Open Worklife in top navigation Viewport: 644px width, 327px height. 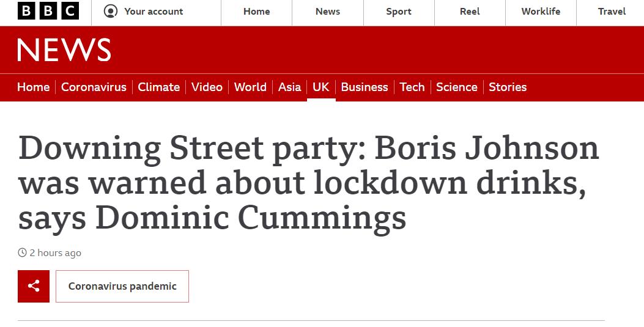point(541,12)
